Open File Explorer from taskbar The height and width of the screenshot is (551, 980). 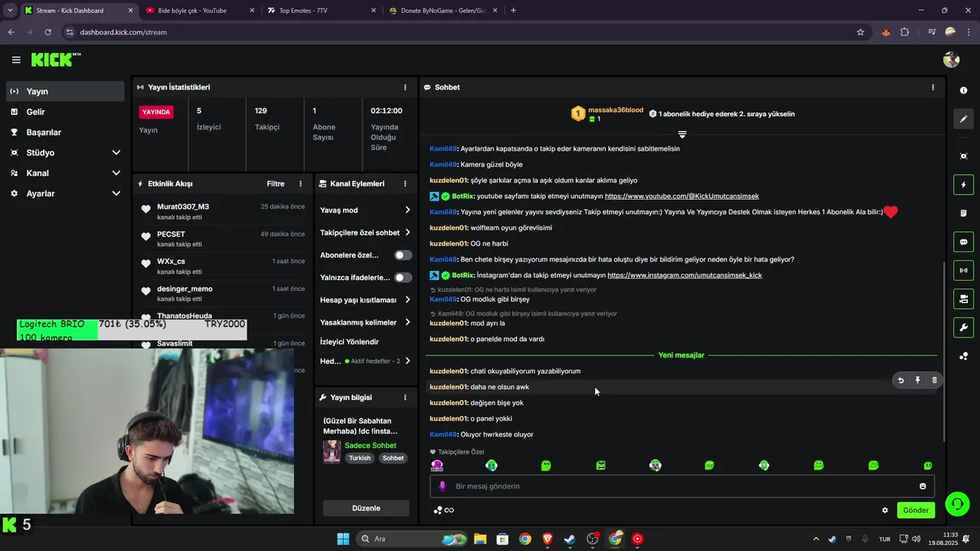480,539
